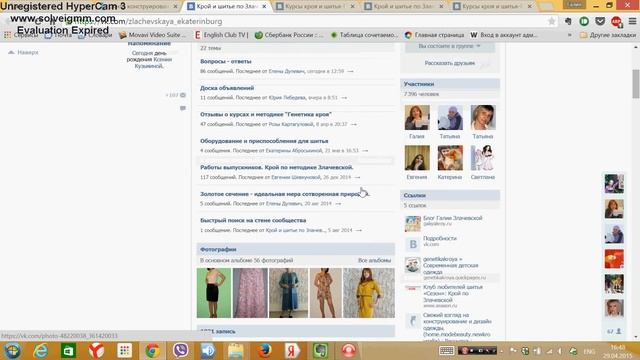640x360 pixels.
Task: Open Оборудование и приспособления для шитья topic
Action: (264, 141)
